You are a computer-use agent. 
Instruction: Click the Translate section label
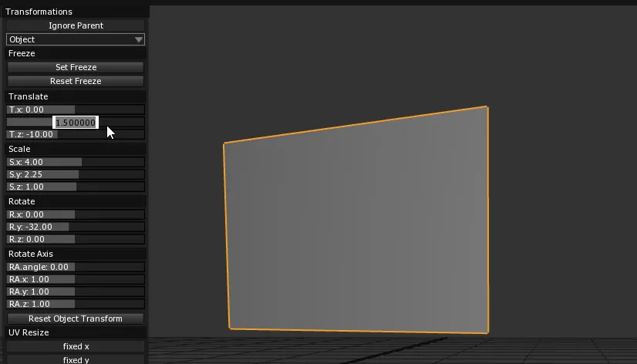click(x=28, y=96)
